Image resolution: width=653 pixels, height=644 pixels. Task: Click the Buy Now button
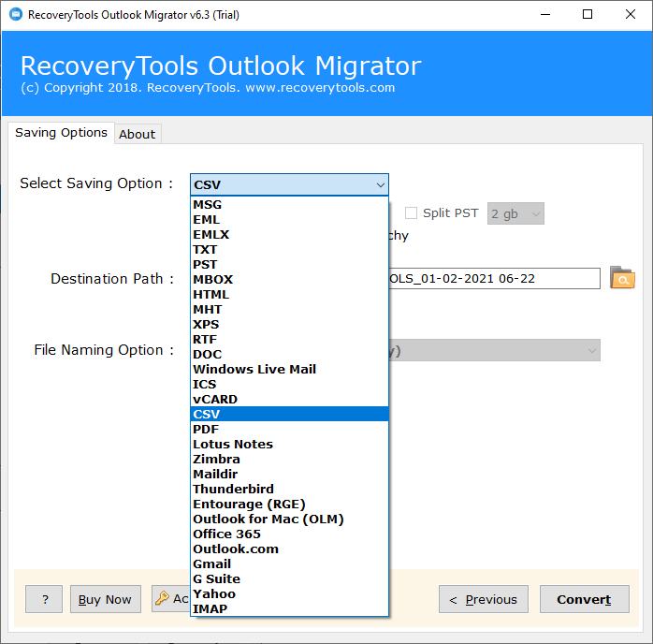(106, 599)
